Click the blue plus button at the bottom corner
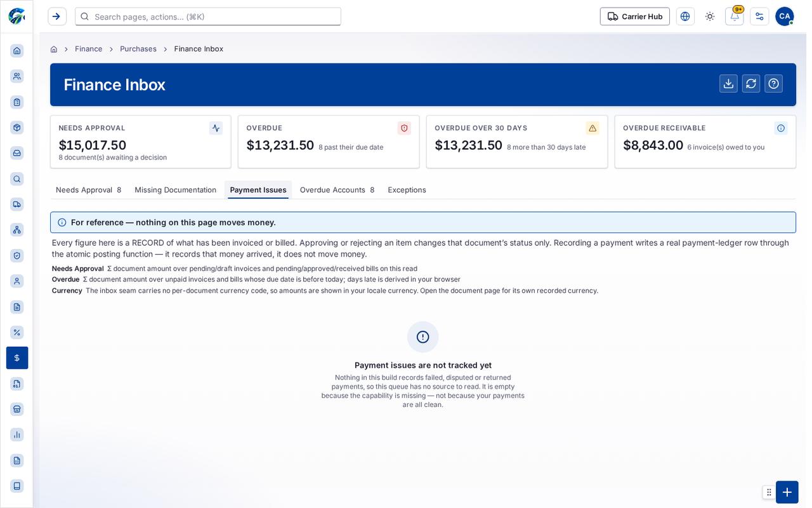This screenshot has width=812, height=508. (787, 492)
